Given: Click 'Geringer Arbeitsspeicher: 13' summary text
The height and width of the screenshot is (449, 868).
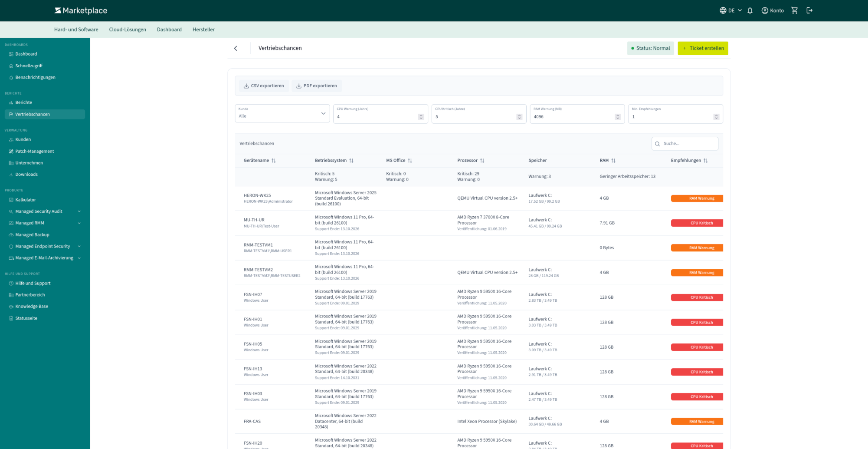Looking at the screenshot, I should (x=627, y=177).
